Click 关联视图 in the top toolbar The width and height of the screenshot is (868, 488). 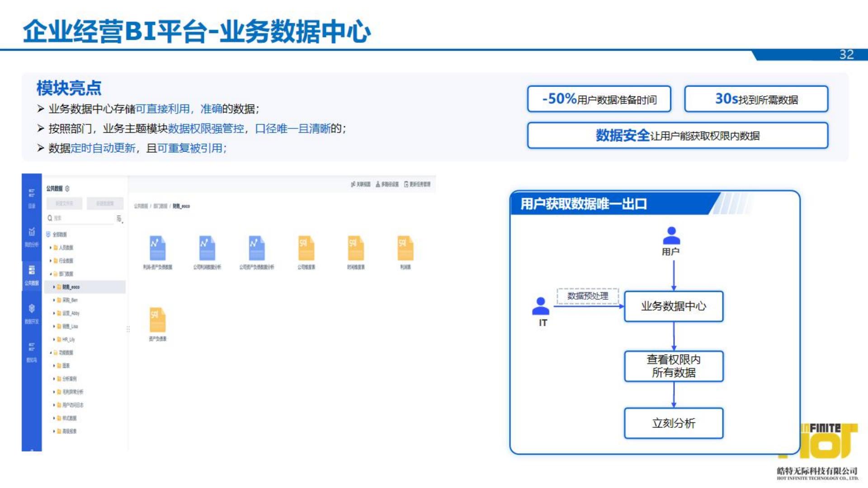[361, 184]
